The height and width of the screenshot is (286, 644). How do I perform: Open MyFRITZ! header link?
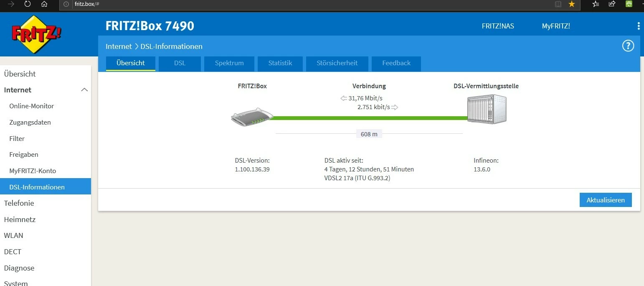point(556,26)
